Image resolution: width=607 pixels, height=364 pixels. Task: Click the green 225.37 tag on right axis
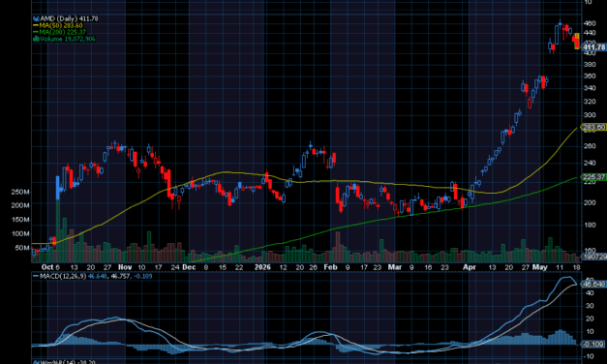(x=593, y=177)
